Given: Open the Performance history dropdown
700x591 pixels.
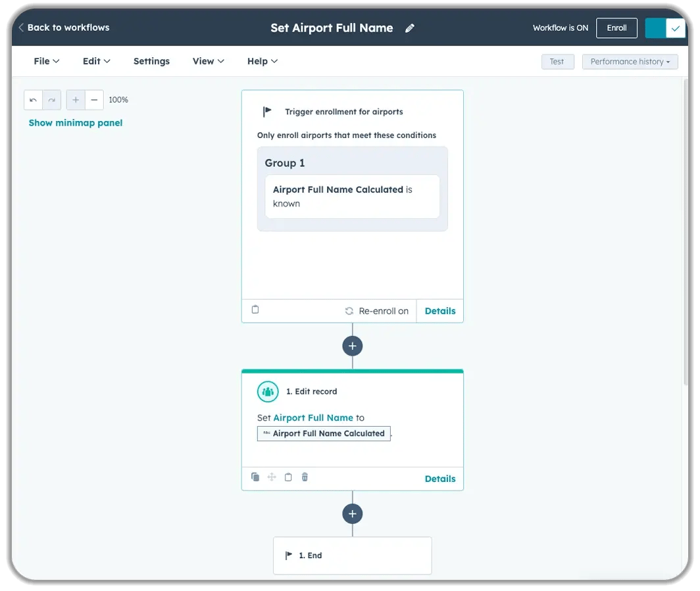Looking at the screenshot, I should 630,61.
